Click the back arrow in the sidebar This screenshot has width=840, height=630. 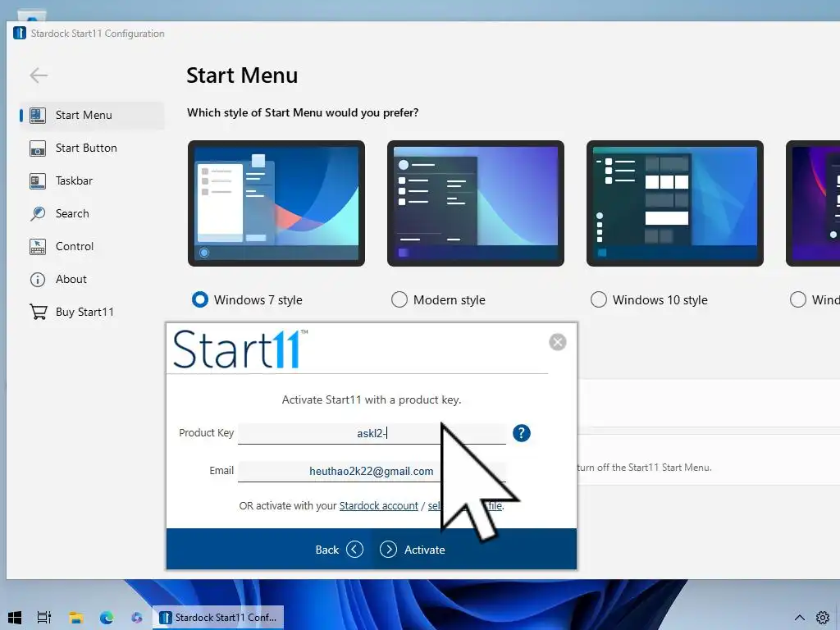pos(39,75)
